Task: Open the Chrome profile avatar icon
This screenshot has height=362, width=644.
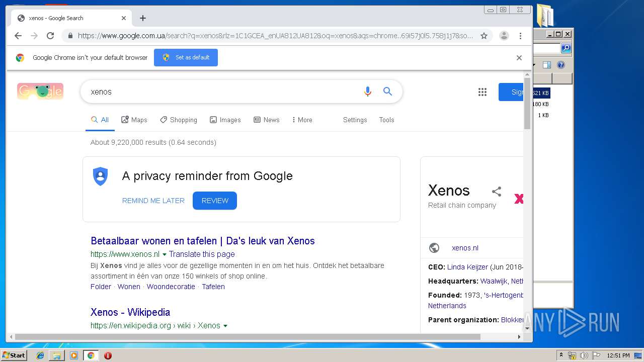Action: (504, 36)
